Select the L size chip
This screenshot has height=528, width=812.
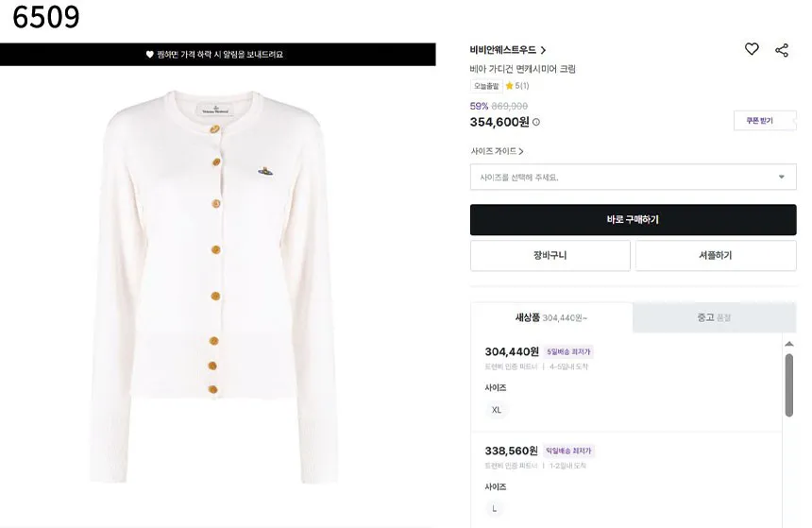[x=494, y=509]
